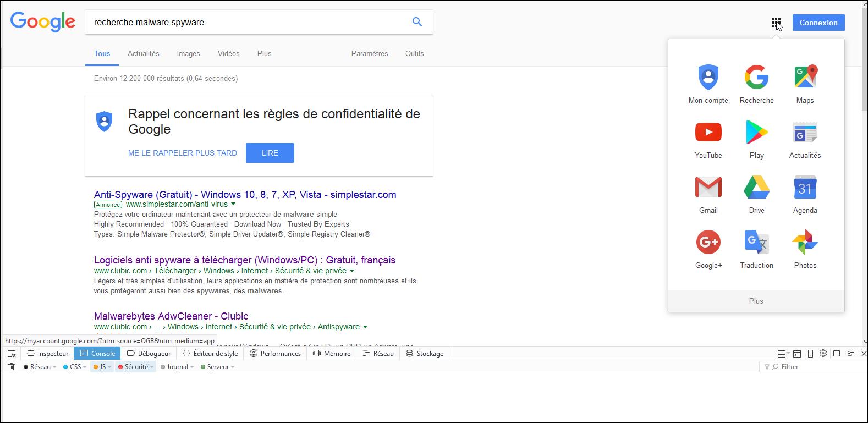Enable responsive design mode icon
The height and width of the screenshot is (423, 868).
click(810, 353)
